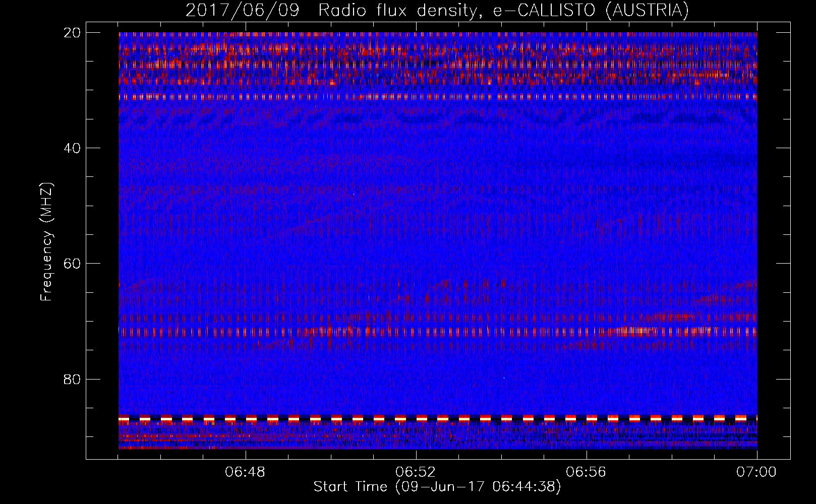Click the 06:56 time tick label
This screenshot has height=504, width=816.
pos(586,472)
